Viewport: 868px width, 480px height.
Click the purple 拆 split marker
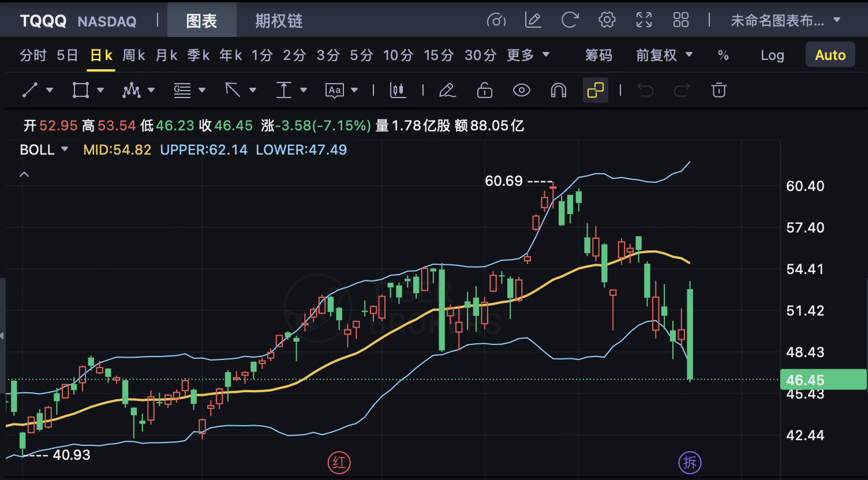point(690,463)
